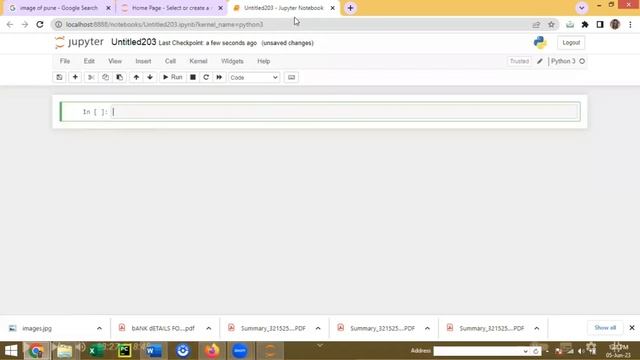Click the Python 3 kernel idle circle
640x360 pixels.
[x=582, y=61]
